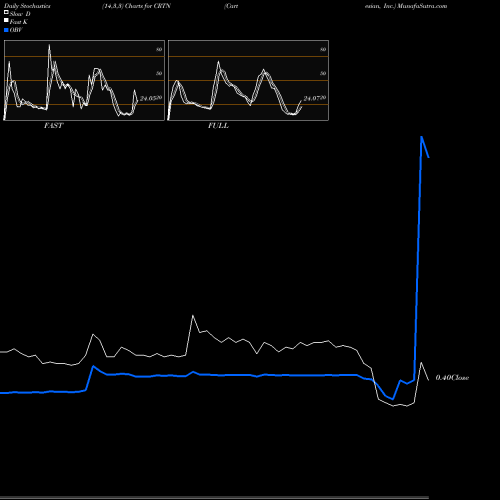Click the 50 level label in FULL chart
Viewport: 500px width, 500px height.
click(323, 73)
